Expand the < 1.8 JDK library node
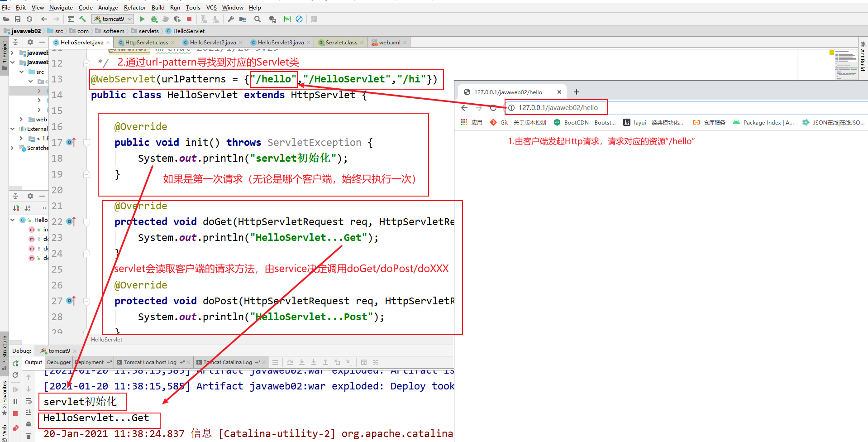 21,138
